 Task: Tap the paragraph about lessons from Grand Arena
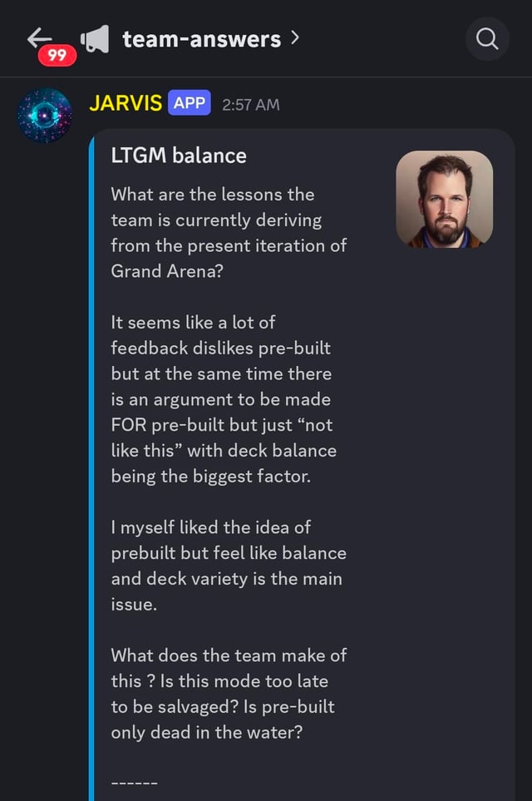229,232
